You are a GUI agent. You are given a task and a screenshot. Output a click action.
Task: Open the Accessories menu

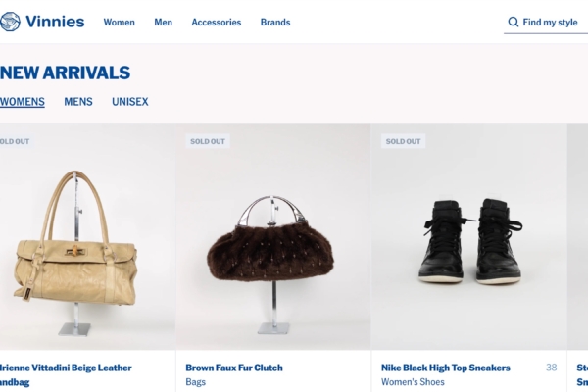(217, 23)
